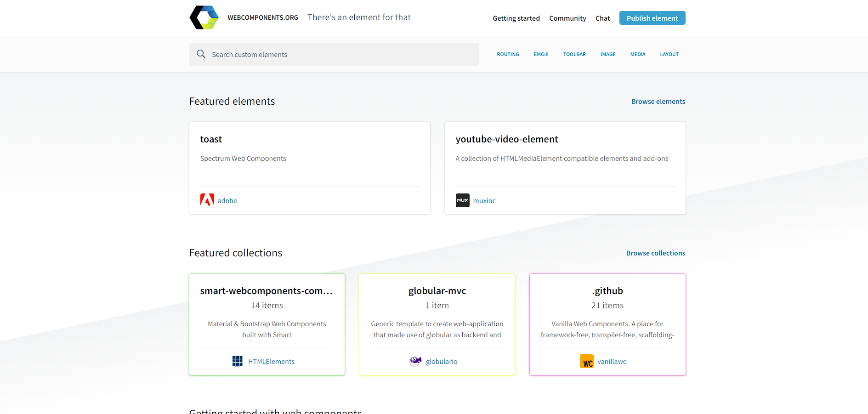Click the Publish element button
The image size is (868, 414).
coord(652,18)
